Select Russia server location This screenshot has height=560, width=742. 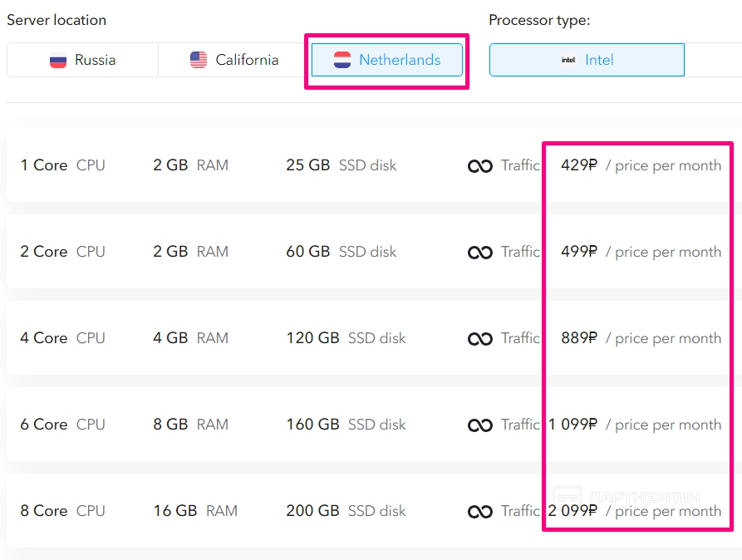coord(82,60)
